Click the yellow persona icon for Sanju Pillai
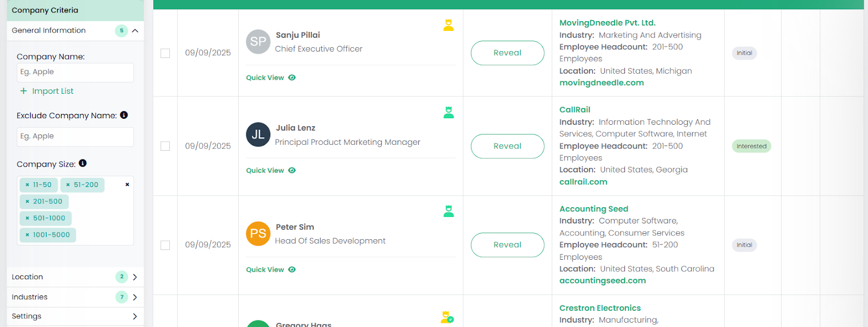The height and width of the screenshot is (327, 868). pos(448,25)
